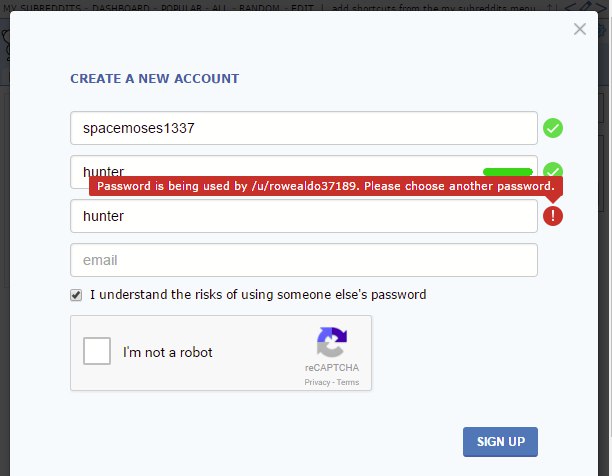Focus the username field containing spacemoses1337
The width and height of the screenshot is (612, 476).
click(304, 128)
